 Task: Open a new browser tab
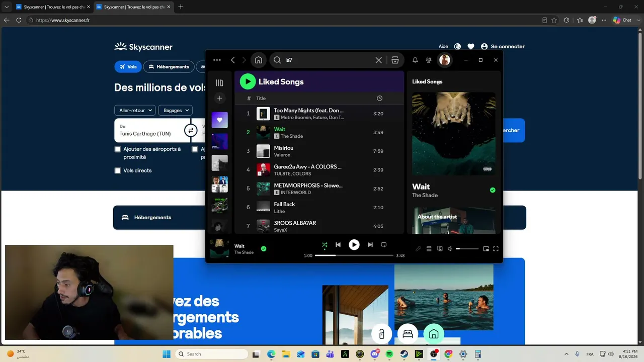pyautogui.click(x=181, y=7)
